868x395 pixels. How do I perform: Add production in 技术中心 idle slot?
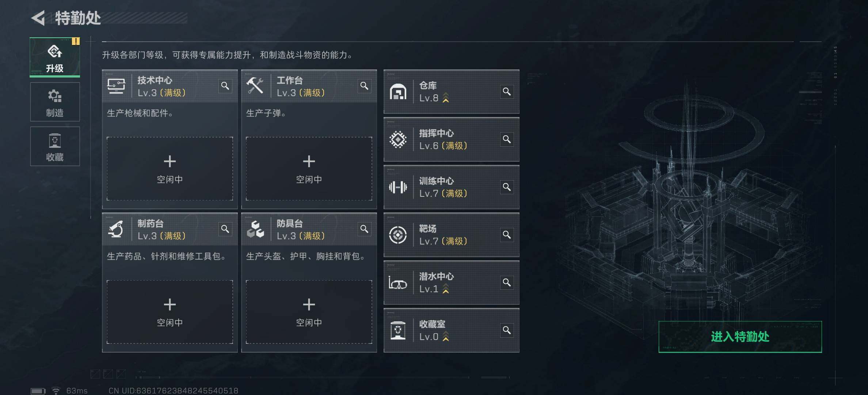[170, 169]
